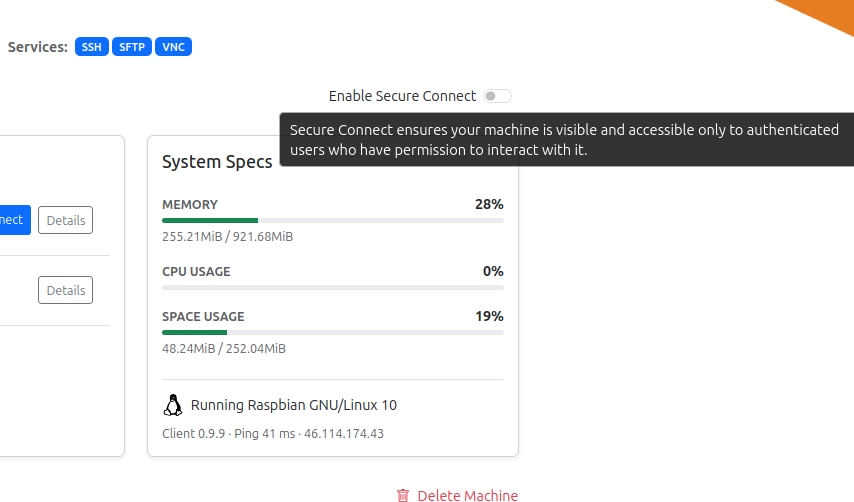
Task: Click the red trash can icon
Action: [x=402, y=495]
